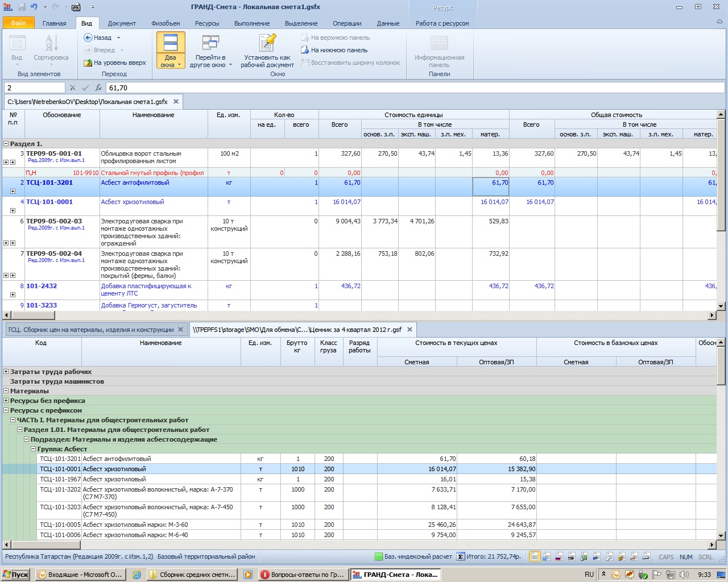Click the На уровень вверх folder icon

[x=88, y=63]
